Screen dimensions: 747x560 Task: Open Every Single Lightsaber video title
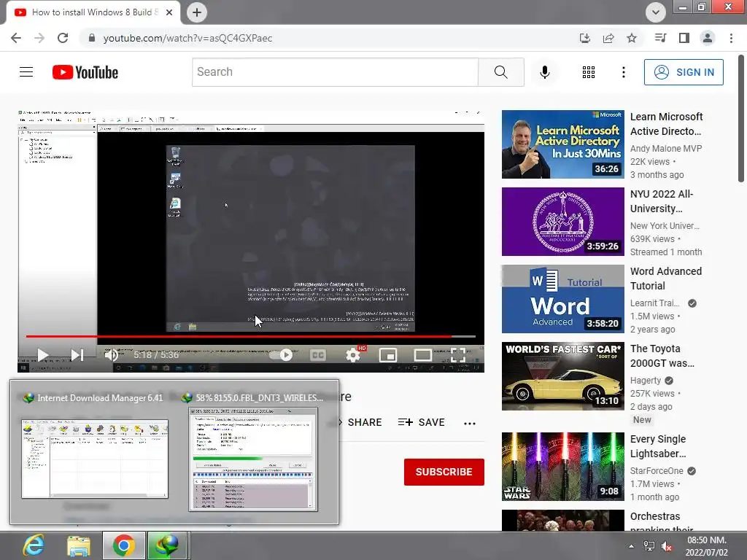click(658, 446)
